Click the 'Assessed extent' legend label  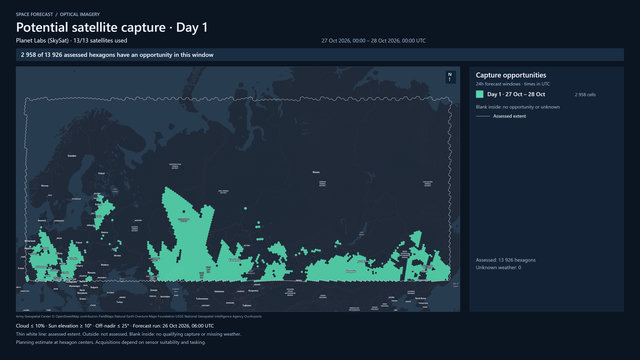pyautogui.click(x=509, y=116)
